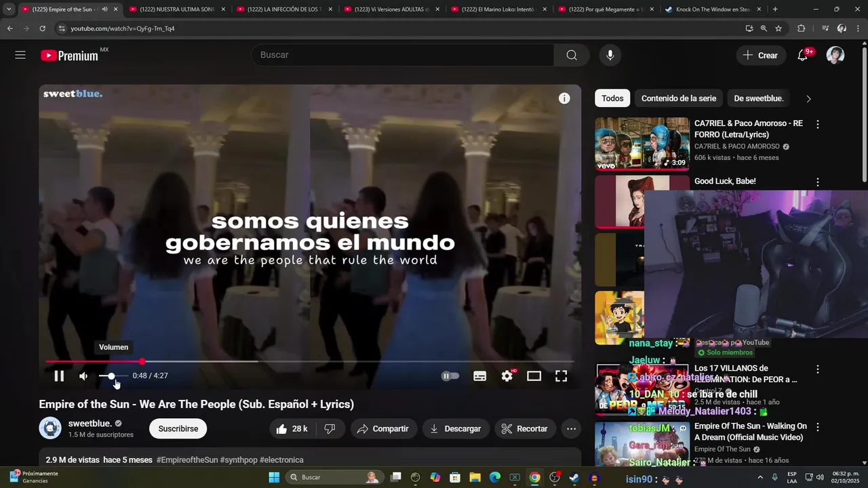
Task: Toggle the autoplay switch in the player
Action: 450,376
